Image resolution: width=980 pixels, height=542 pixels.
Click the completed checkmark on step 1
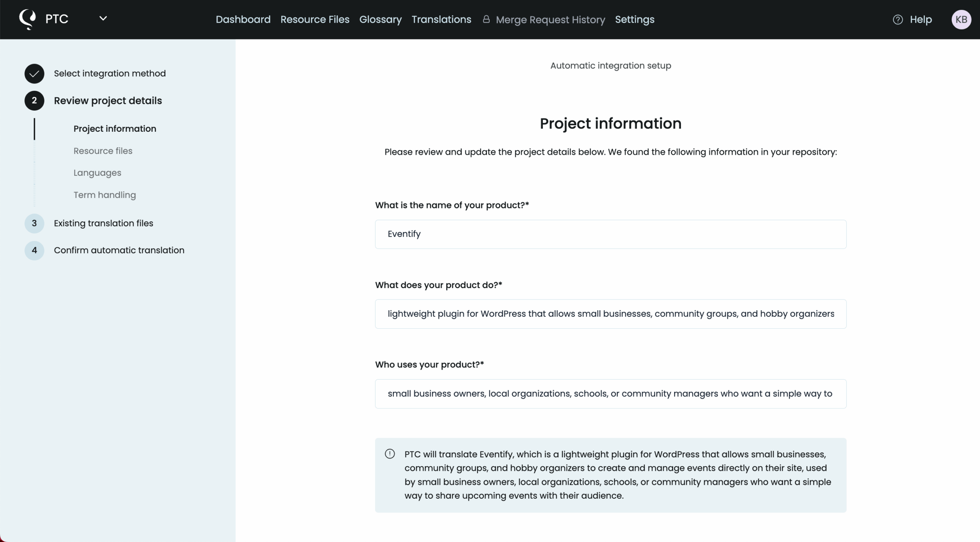click(x=34, y=74)
